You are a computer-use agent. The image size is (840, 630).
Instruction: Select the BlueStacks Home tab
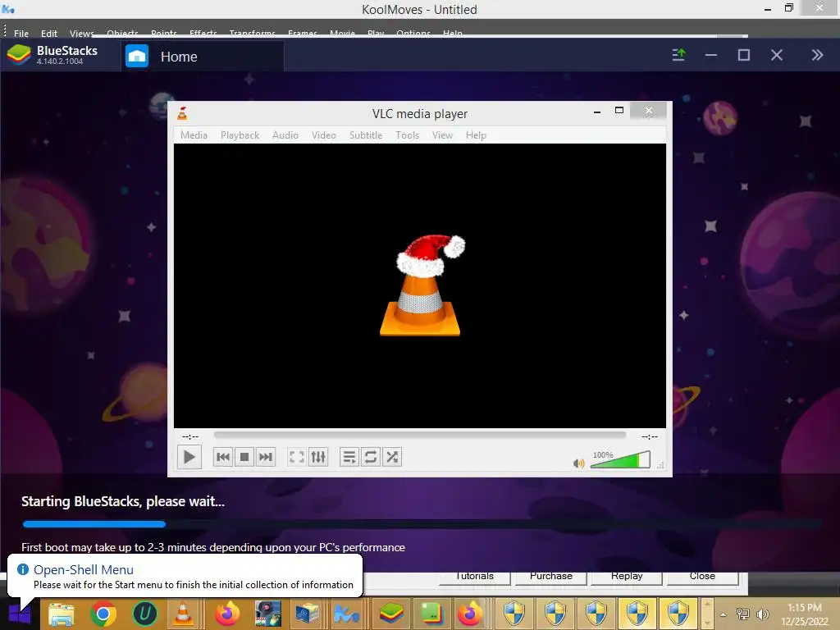tap(203, 57)
